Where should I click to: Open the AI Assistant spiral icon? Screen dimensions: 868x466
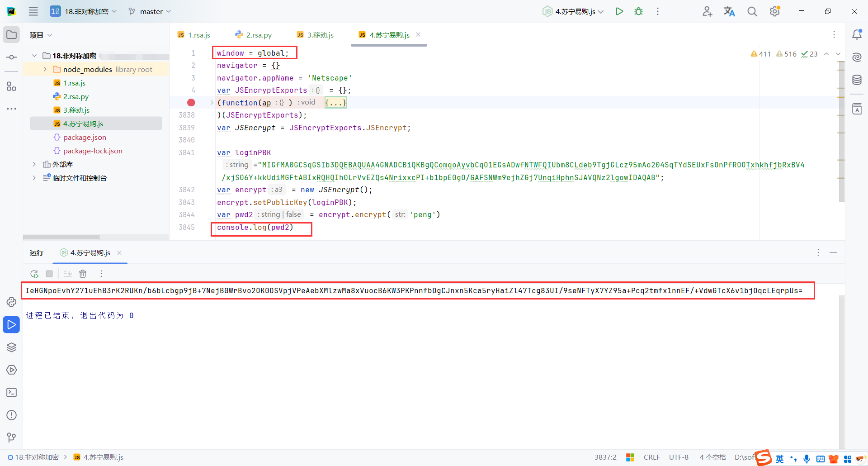click(857, 57)
